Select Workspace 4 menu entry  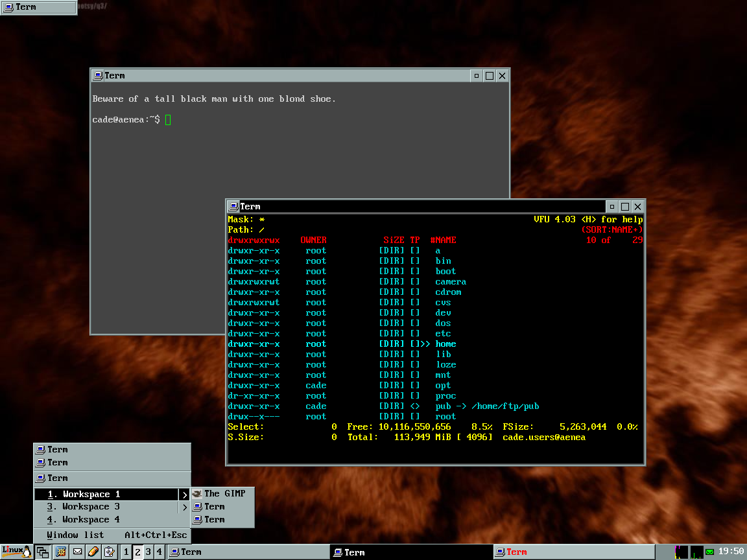pyautogui.click(x=112, y=520)
